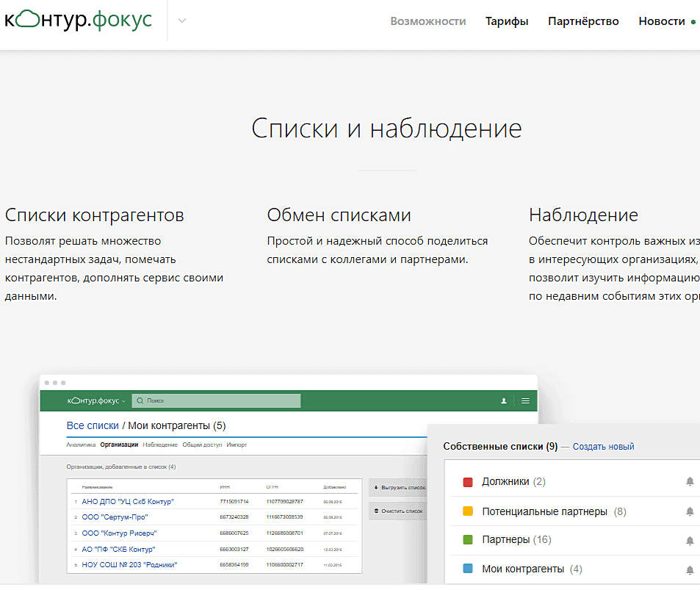Screen dimensions: 700x590
Task: Click the bell icon next to Должники
Action: pyautogui.click(x=690, y=482)
